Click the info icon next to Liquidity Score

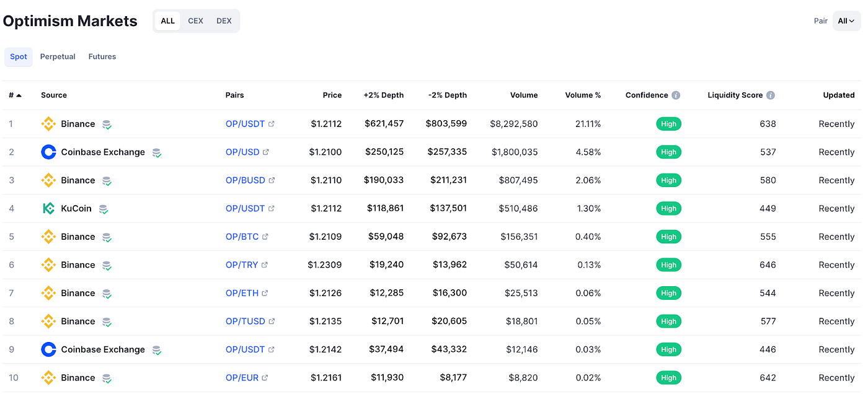(x=770, y=95)
